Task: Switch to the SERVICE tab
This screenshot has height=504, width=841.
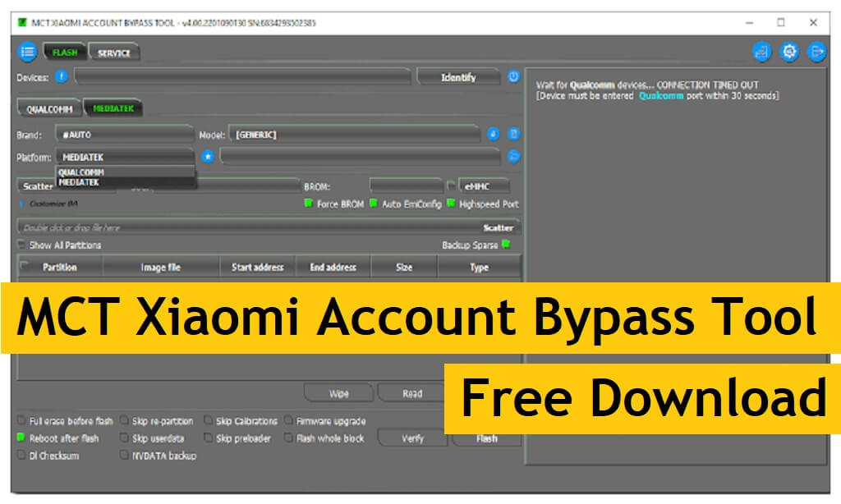Action: tap(114, 52)
